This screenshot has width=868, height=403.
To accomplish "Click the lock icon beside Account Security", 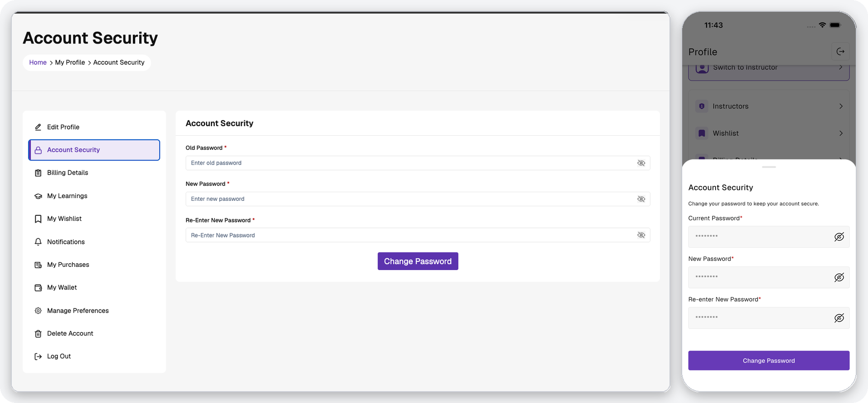I will 38,150.
